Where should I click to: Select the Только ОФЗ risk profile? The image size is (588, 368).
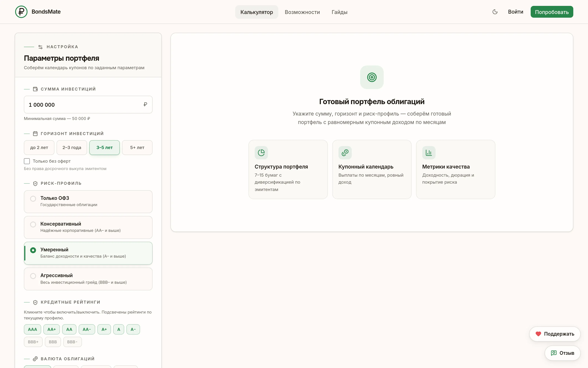click(x=88, y=201)
